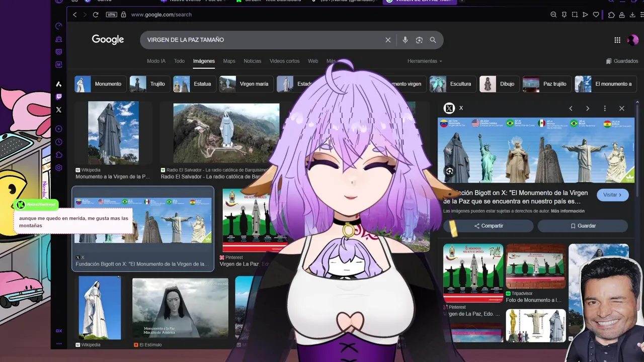
Task: Open History clock icon in sidebar
Action: point(59,142)
